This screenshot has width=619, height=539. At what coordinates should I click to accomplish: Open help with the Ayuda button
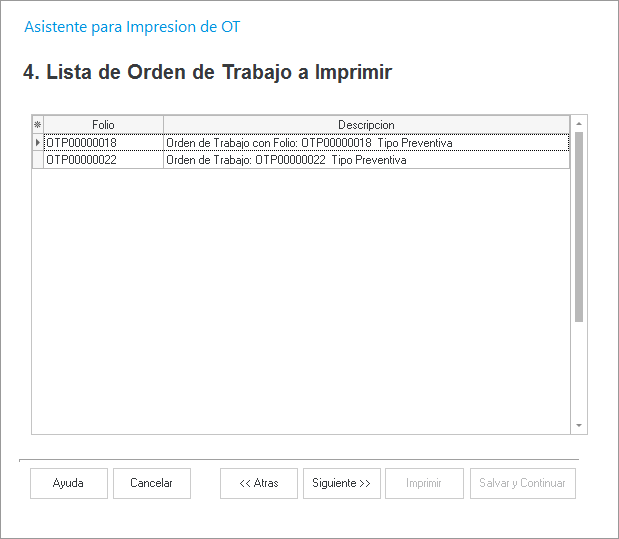tap(68, 483)
